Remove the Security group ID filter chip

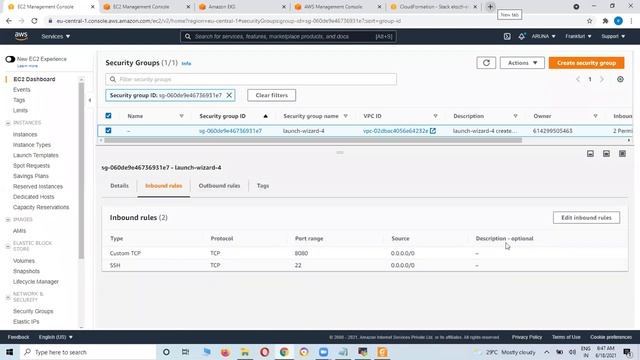229,95
